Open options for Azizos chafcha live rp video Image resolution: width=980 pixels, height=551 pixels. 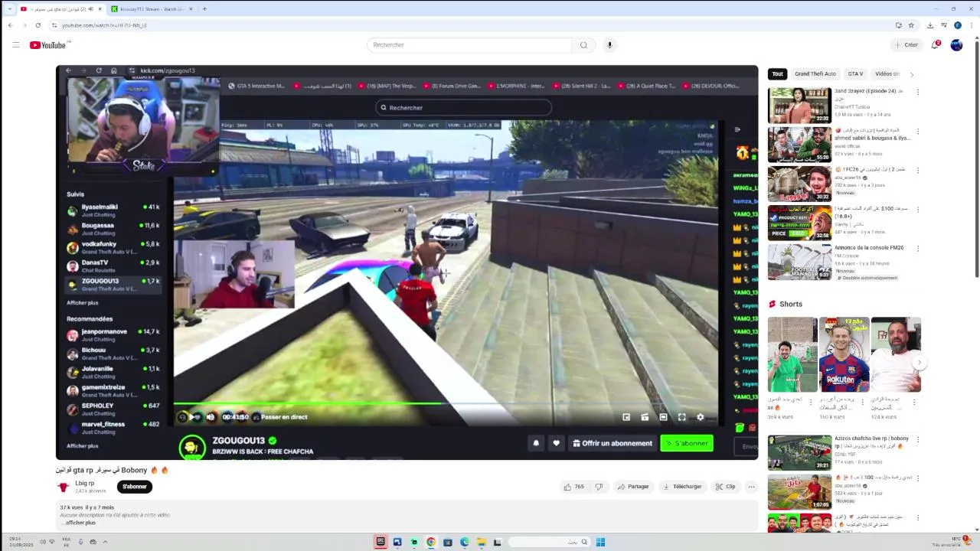(x=918, y=439)
